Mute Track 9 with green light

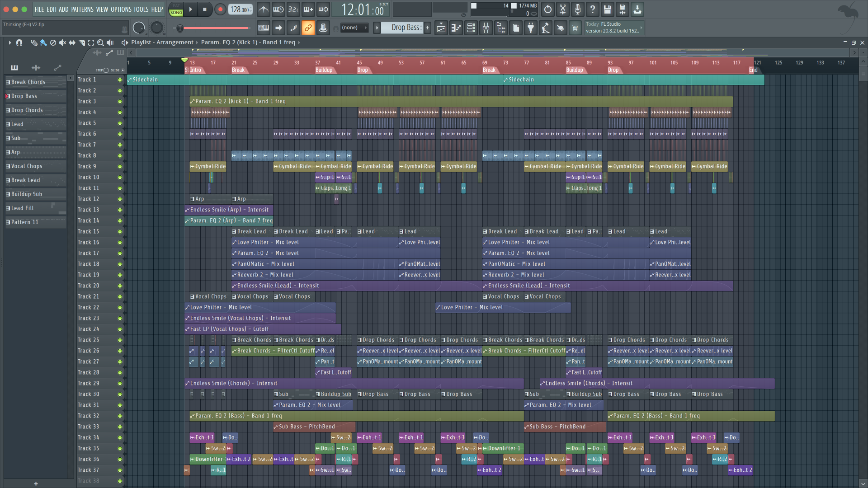click(x=120, y=166)
